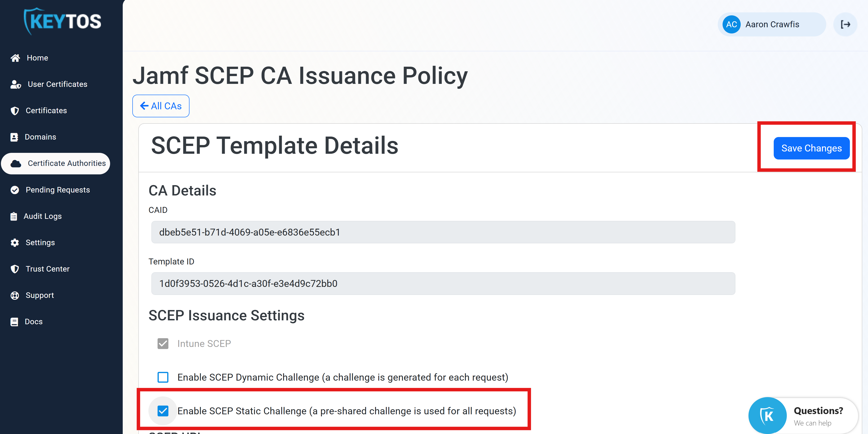The height and width of the screenshot is (434, 868).
Task: Click the Audit Logs clipboard icon
Action: (x=14, y=216)
